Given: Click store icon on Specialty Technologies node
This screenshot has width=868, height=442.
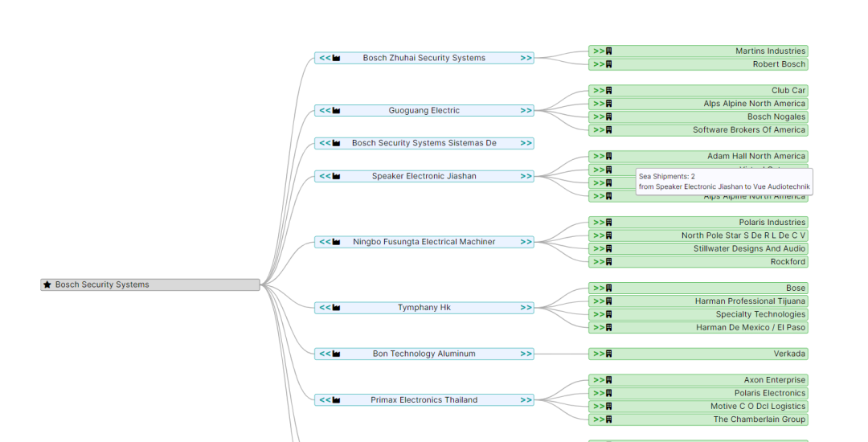Looking at the screenshot, I should [x=609, y=314].
